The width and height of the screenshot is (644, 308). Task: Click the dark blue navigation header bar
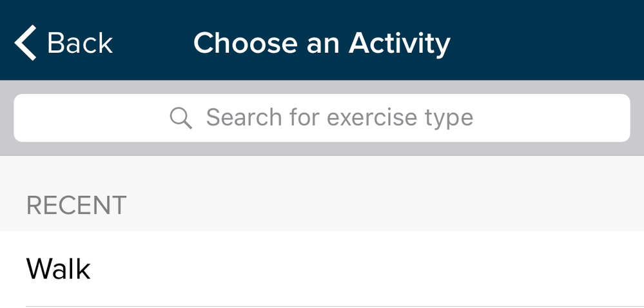(x=322, y=40)
